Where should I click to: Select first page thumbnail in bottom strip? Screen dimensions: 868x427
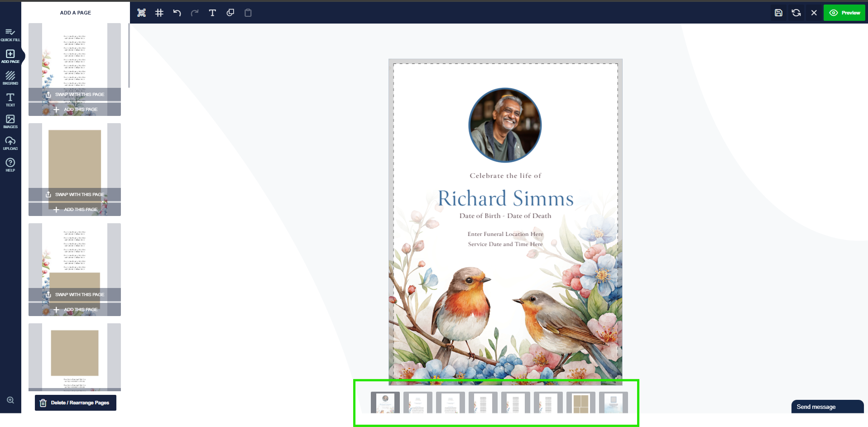(385, 403)
